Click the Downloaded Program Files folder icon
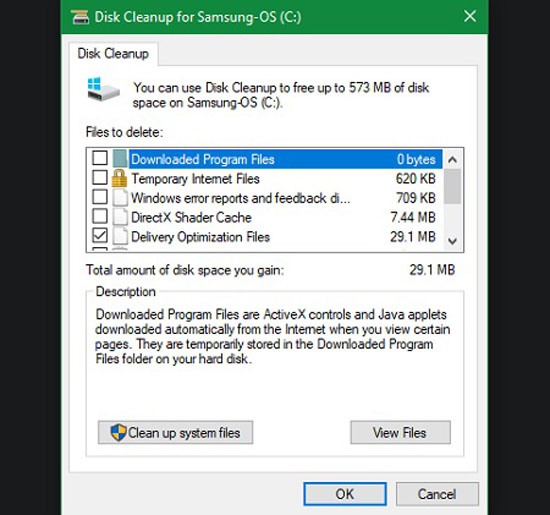 pyautogui.click(x=120, y=159)
